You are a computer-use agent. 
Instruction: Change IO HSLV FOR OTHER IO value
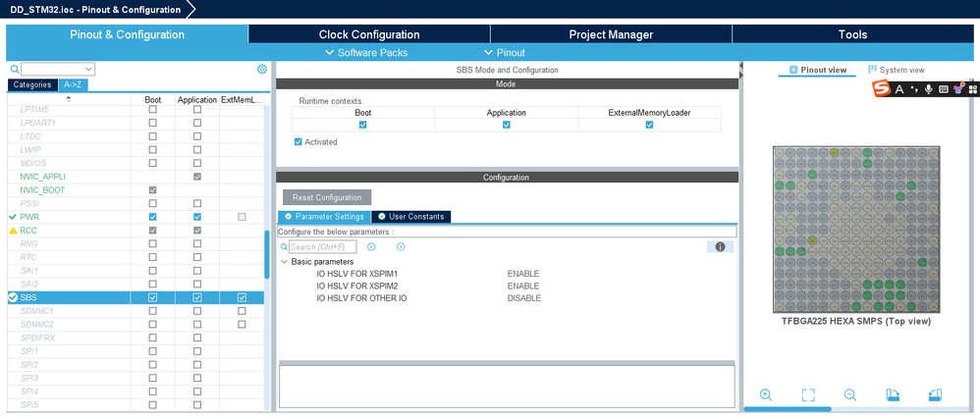[524, 298]
